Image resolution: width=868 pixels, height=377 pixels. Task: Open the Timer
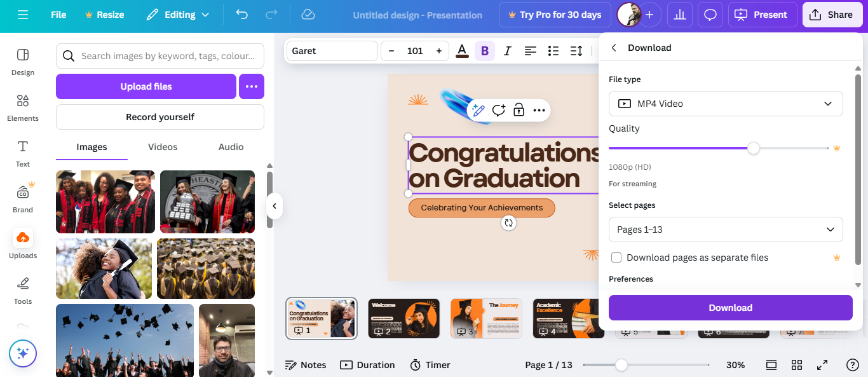click(430, 365)
